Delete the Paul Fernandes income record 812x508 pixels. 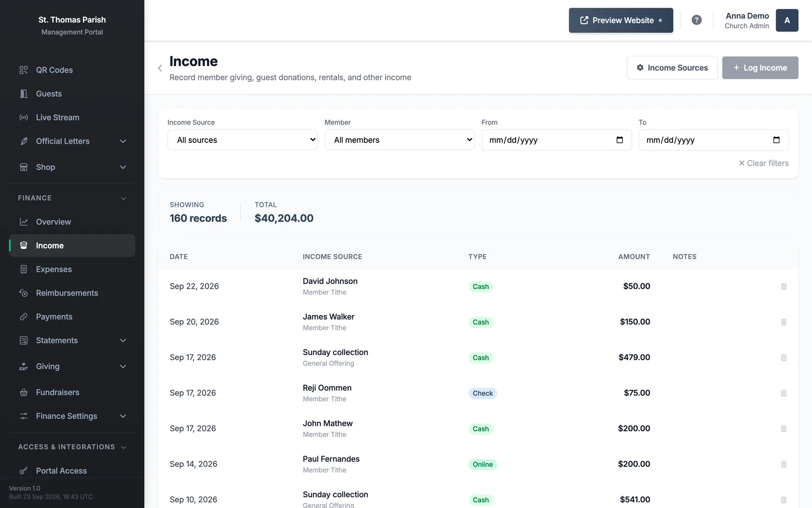[784, 464]
